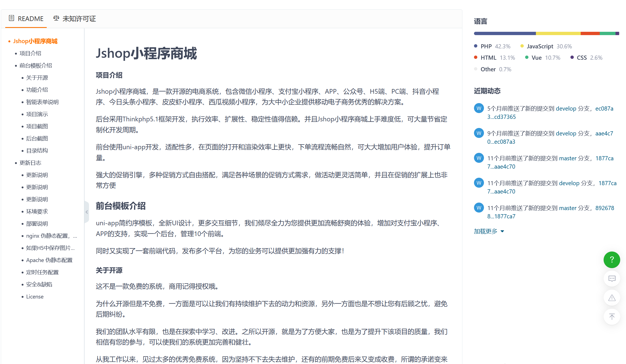Click the yellow JavaScript segment in the language bar
The height and width of the screenshot is (364, 626).
558,33
